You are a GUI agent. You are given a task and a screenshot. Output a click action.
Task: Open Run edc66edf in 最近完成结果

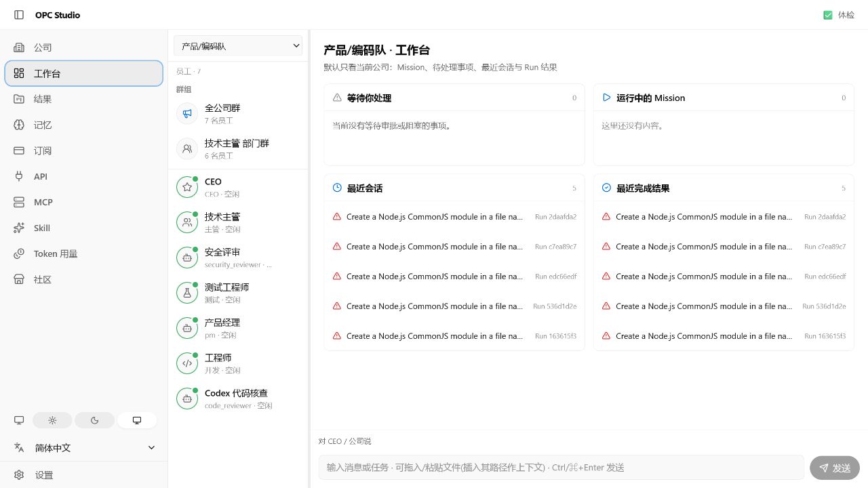[724, 277]
